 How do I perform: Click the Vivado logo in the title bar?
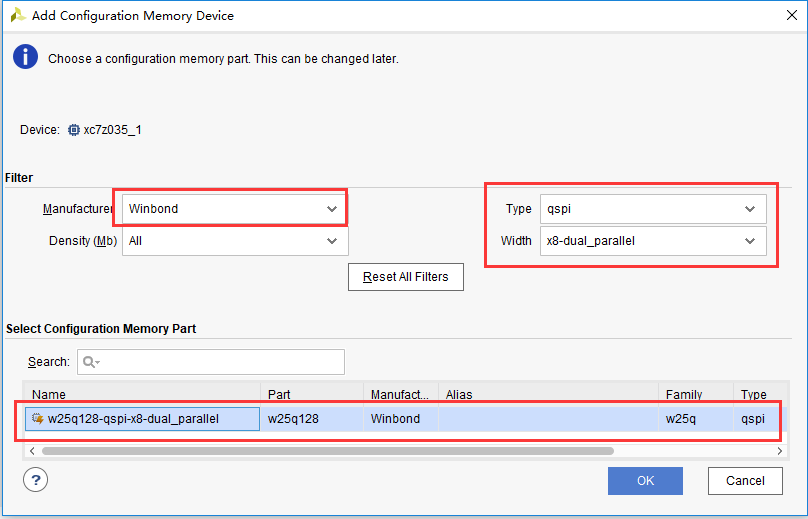click(x=18, y=15)
